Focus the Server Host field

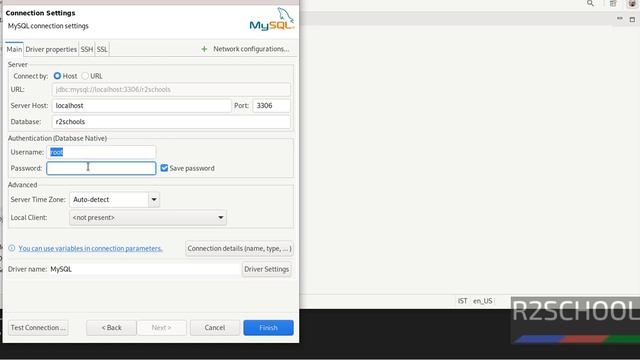coord(141,105)
